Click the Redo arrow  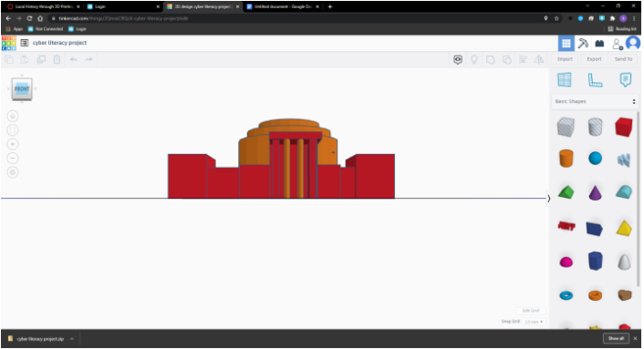[89, 60]
